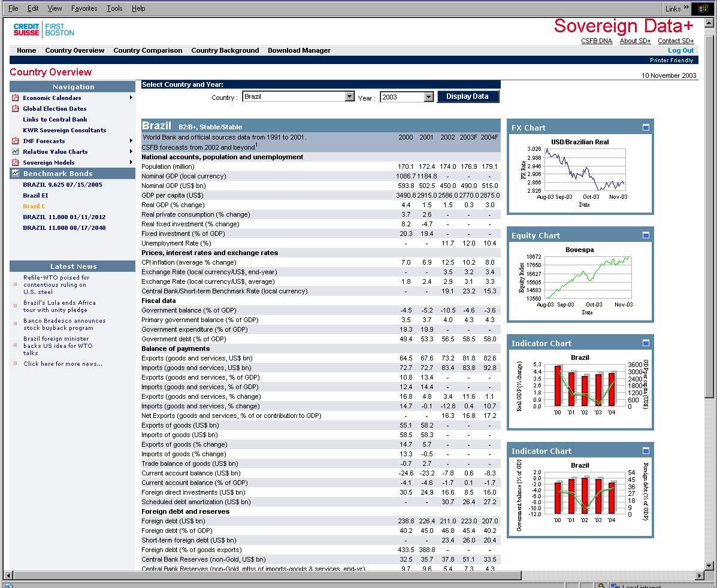Select bond BRAZIL 11.000 01/11/2012
Viewport: 717px width, 588px height.
64,217
